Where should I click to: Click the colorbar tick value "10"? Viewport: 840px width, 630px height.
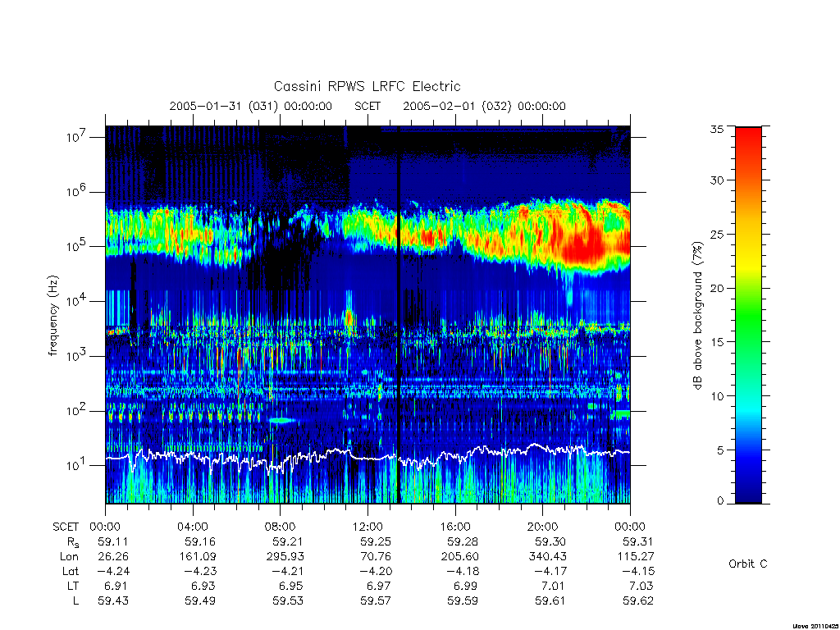coord(716,396)
